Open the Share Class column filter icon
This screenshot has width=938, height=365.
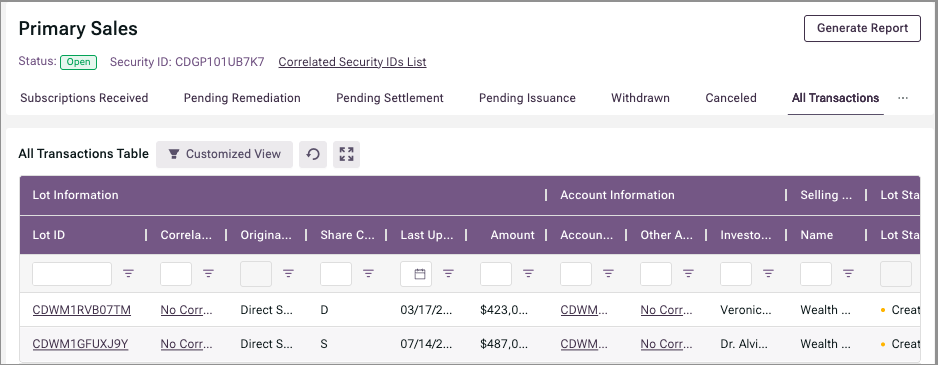coord(368,274)
